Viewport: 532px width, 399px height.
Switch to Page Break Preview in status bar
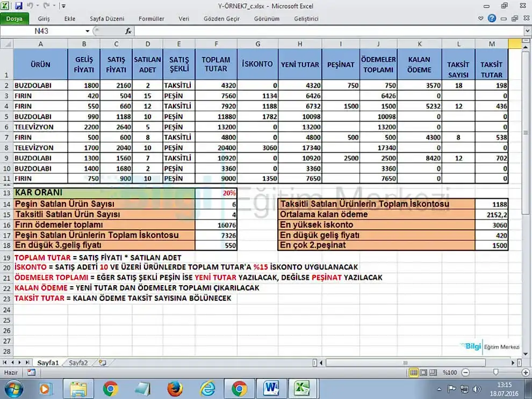[x=434, y=372]
